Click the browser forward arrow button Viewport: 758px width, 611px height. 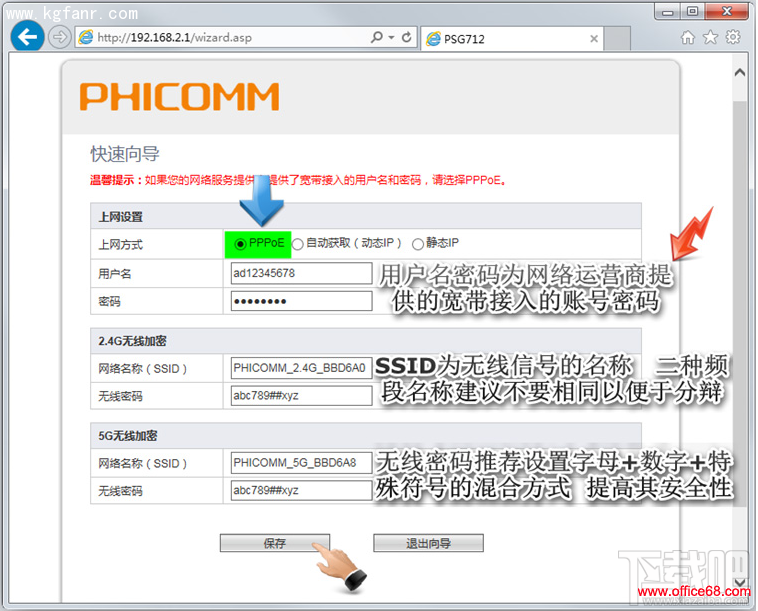[x=59, y=37]
